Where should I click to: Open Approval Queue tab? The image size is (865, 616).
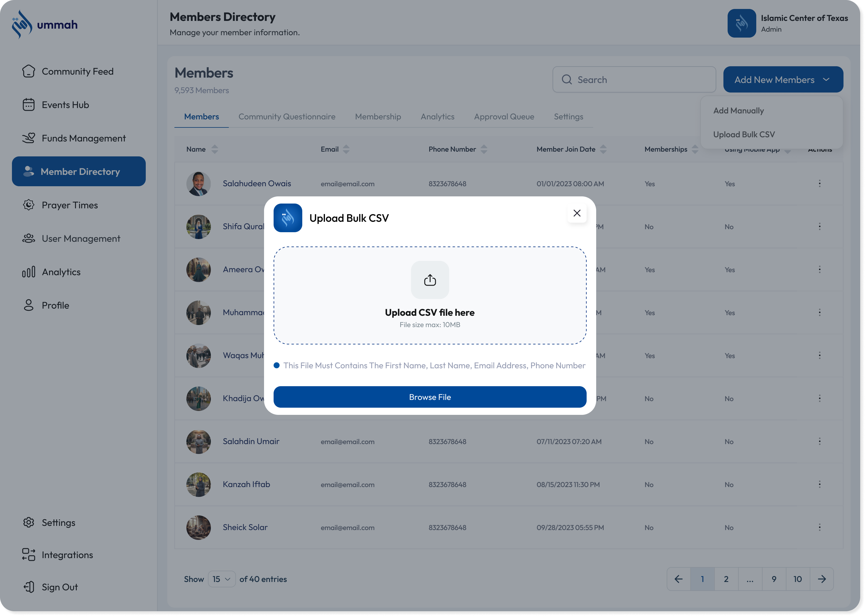(x=504, y=116)
